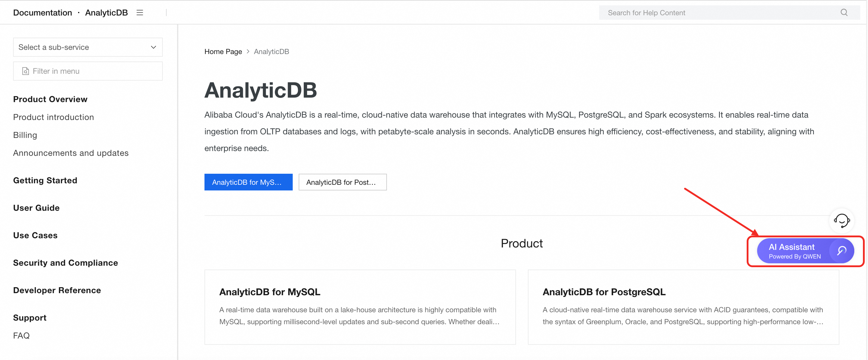Click the Documentation header link
868x360 pixels.
[42, 13]
